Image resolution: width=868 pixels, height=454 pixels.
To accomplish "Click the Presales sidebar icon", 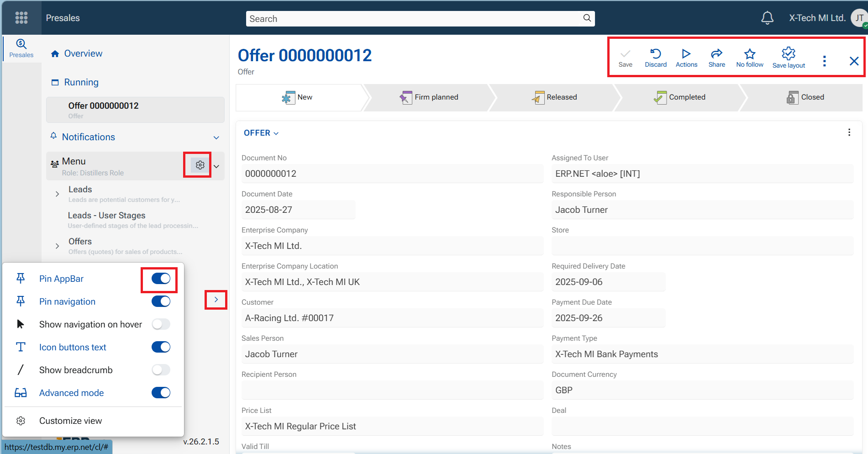I will point(21,48).
